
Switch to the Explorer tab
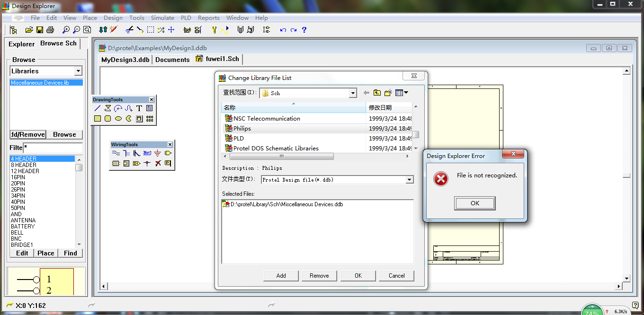(x=21, y=44)
